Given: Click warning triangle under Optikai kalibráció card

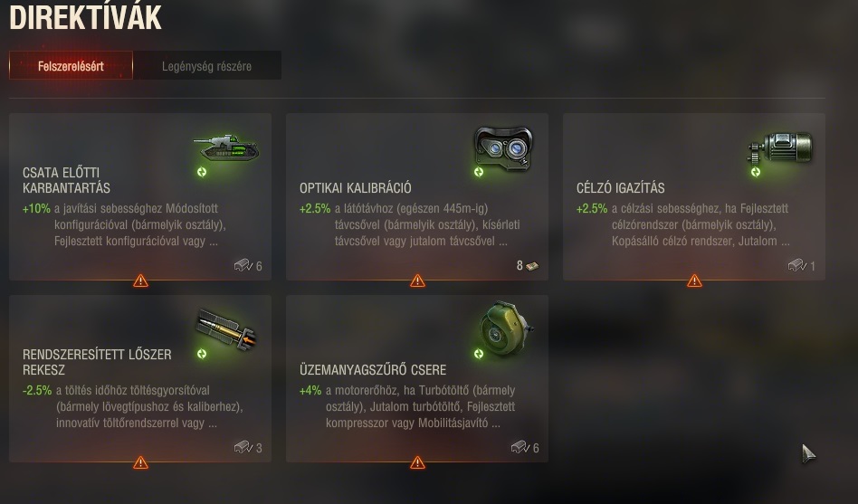Looking at the screenshot, I should click(417, 281).
